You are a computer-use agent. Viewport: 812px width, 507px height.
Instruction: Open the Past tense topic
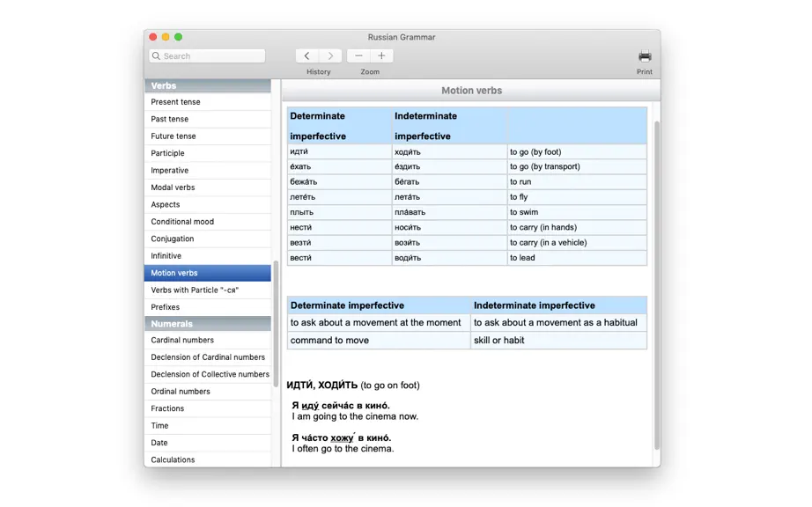tap(208, 119)
